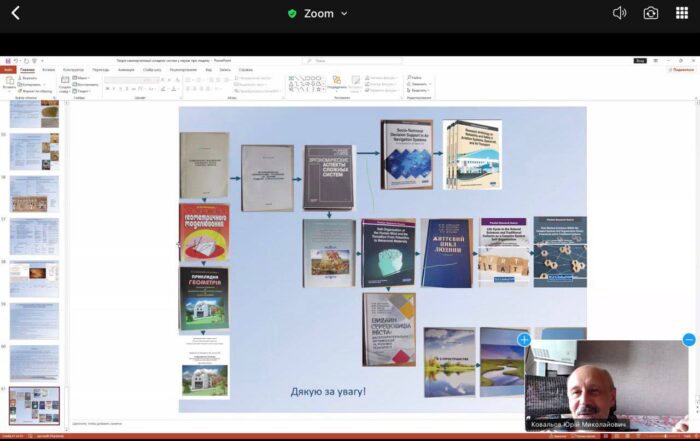Expand the Zoom meeting info dropdown
This screenshot has height=441, width=700.
pyautogui.click(x=345, y=14)
